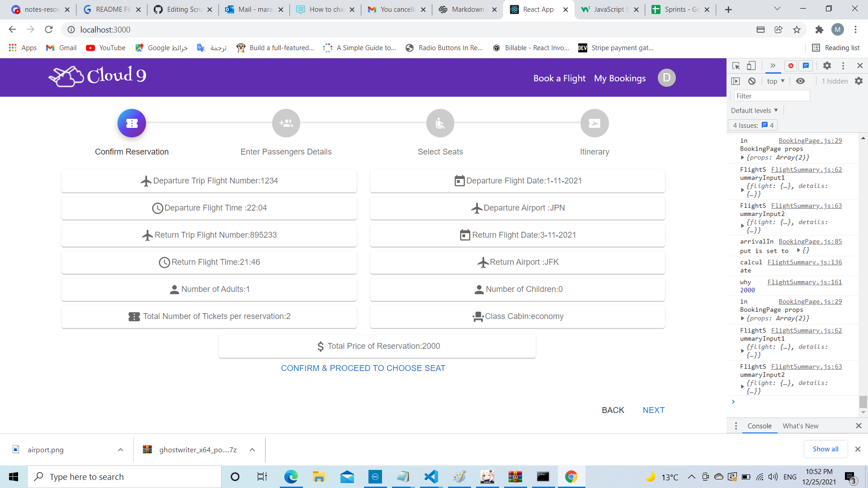Click the Confirm Reservation step icon
The width and height of the screenshot is (868, 488).
[132, 123]
